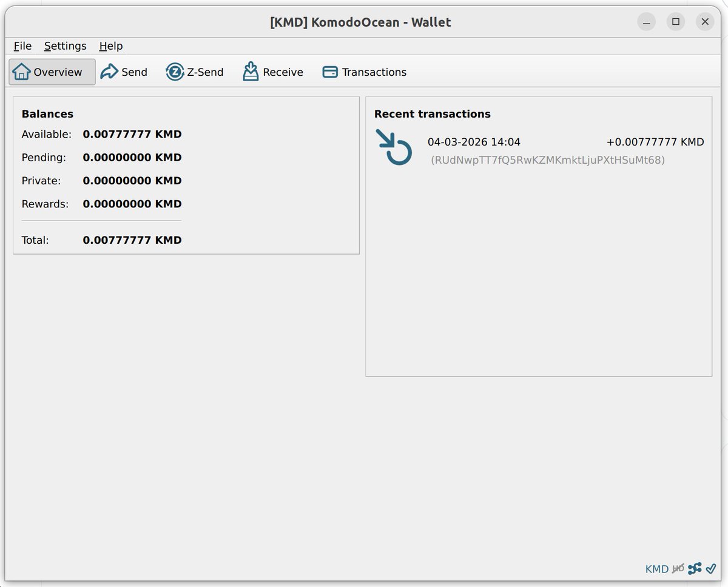Click the Balances heading
Screen dimensions: 728x587
click(47, 114)
